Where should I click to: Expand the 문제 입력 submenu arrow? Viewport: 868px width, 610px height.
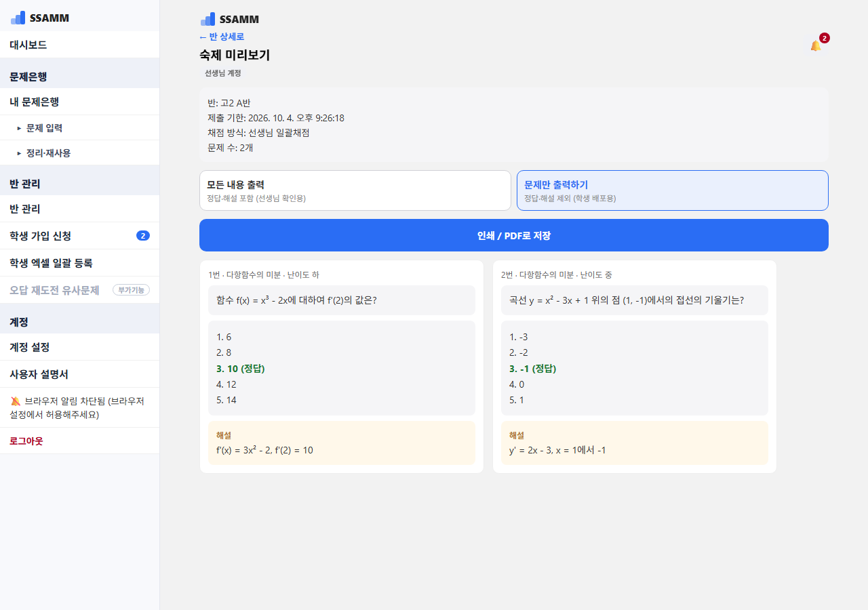(x=19, y=127)
